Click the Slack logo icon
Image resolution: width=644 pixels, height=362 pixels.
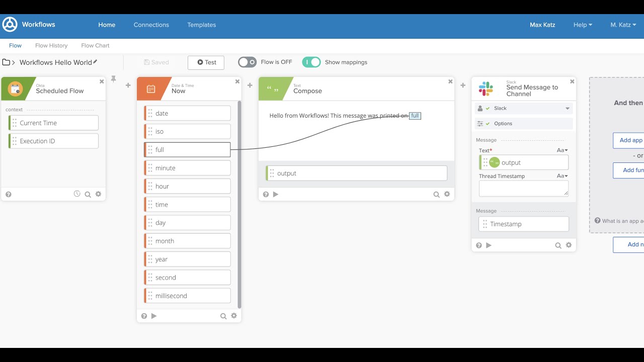click(486, 89)
